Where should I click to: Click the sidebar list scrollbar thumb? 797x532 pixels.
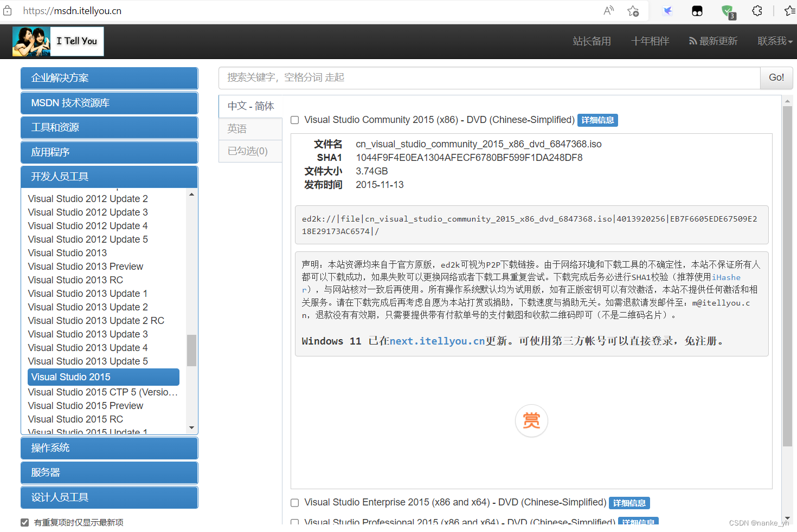(x=191, y=351)
